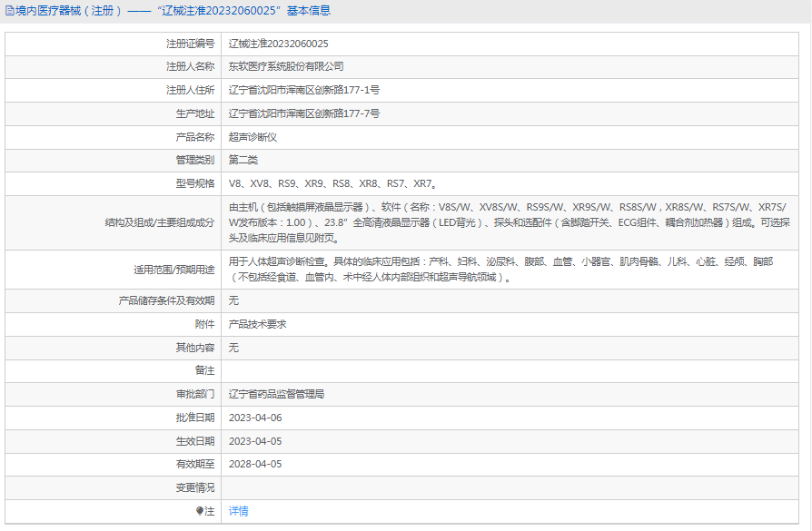The height and width of the screenshot is (531, 812).
Task: Select model list V8、XV8、RS9、XR9
Action: (334, 183)
